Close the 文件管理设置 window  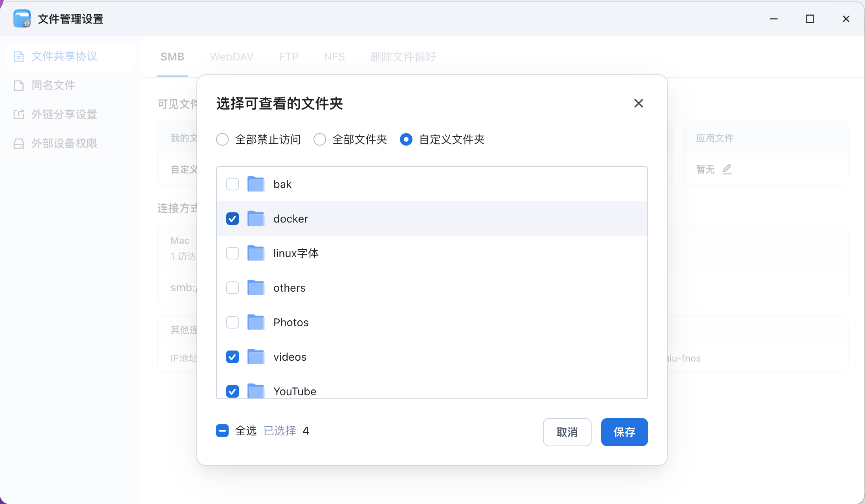pyautogui.click(x=846, y=19)
